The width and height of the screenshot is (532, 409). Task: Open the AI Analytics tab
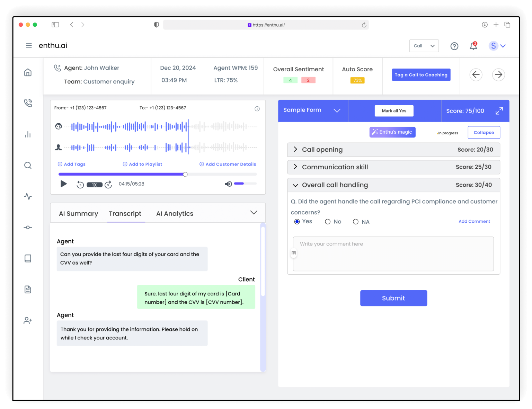pyautogui.click(x=175, y=213)
